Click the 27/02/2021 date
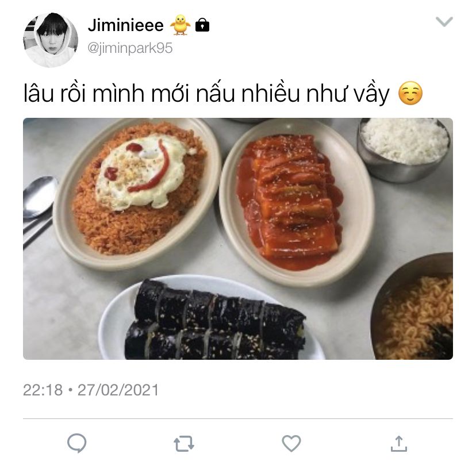This screenshot has height=469, width=476. [x=118, y=390]
